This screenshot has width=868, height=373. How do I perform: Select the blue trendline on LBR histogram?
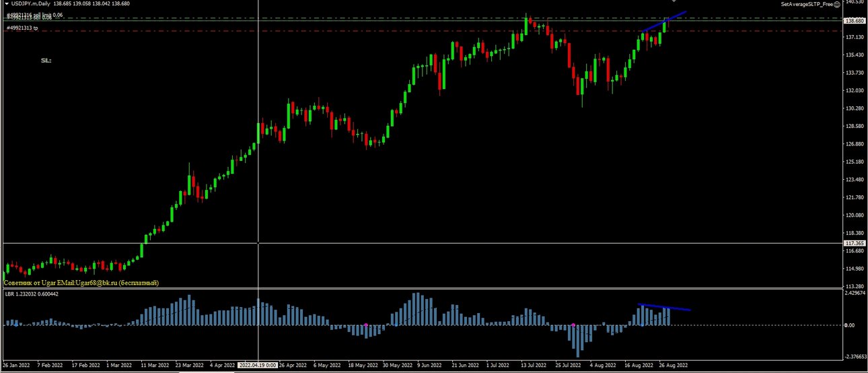coord(664,308)
